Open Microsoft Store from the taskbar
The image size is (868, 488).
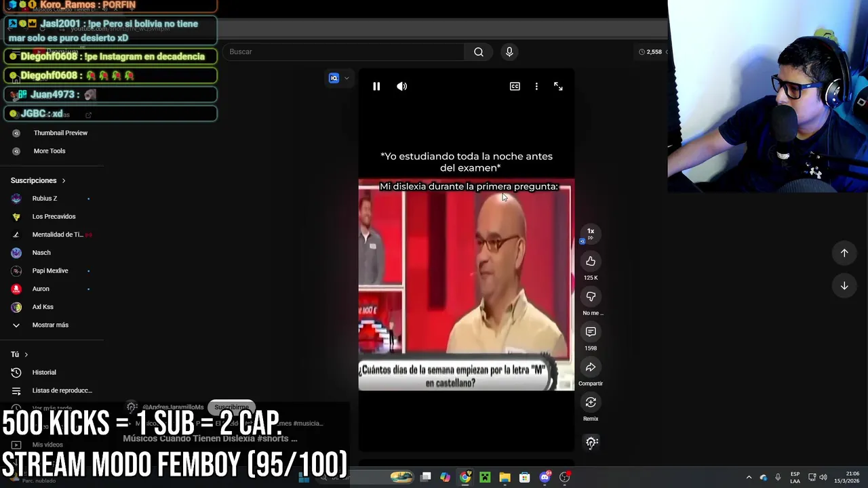[x=524, y=477]
